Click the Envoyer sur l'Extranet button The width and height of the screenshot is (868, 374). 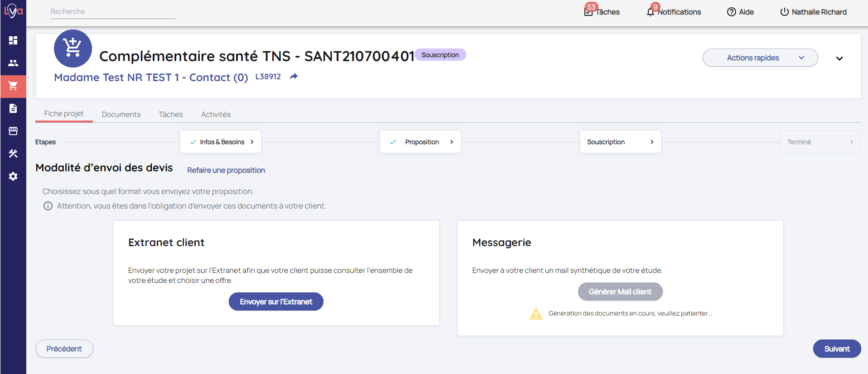click(x=276, y=301)
